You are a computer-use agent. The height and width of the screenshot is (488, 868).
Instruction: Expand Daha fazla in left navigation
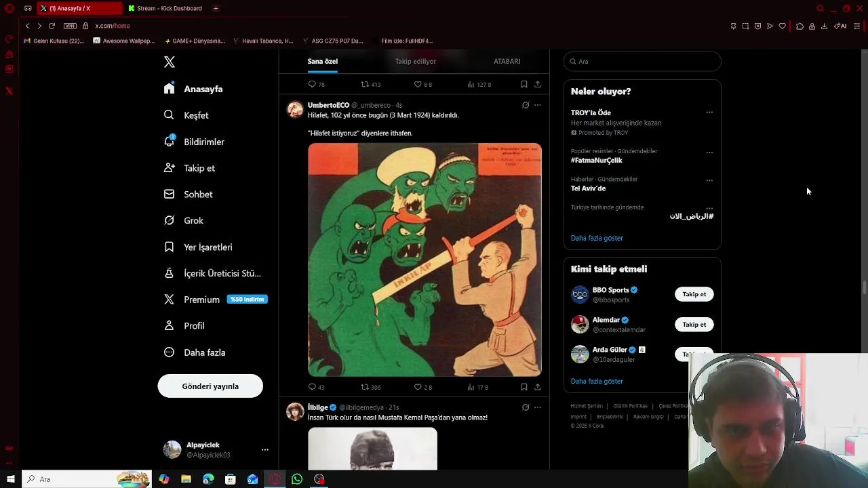pos(195,352)
